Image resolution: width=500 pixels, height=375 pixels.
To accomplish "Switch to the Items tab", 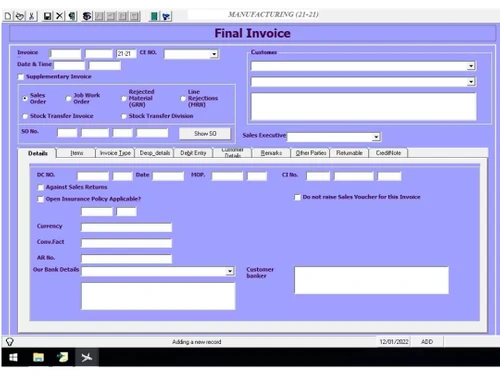I will tap(77, 153).
